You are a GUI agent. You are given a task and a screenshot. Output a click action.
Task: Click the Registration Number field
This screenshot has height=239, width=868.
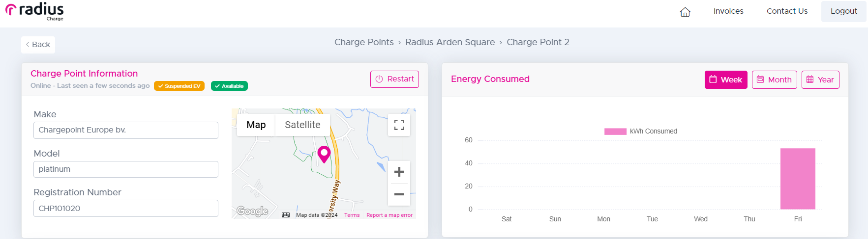tap(126, 208)
